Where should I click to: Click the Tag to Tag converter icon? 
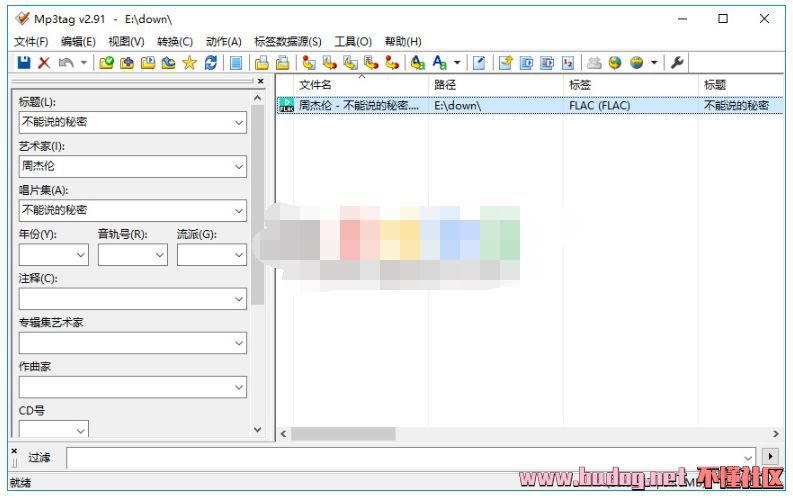391,63
